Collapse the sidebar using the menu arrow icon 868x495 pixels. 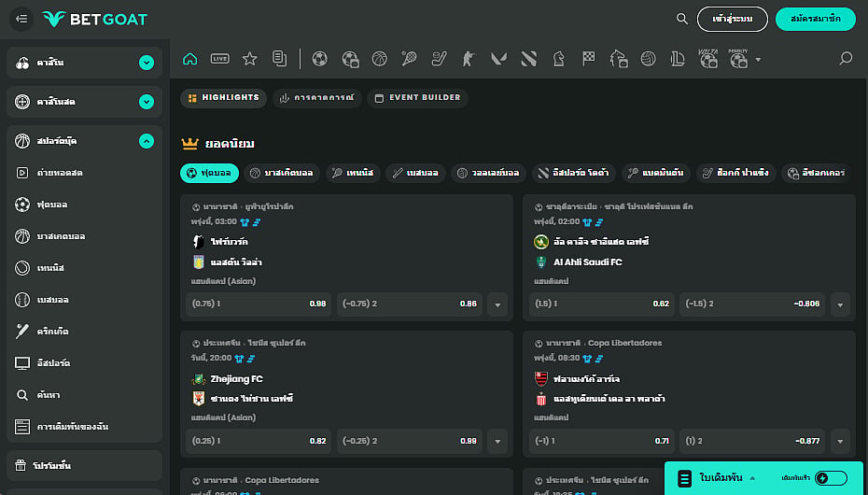(21, 19)
